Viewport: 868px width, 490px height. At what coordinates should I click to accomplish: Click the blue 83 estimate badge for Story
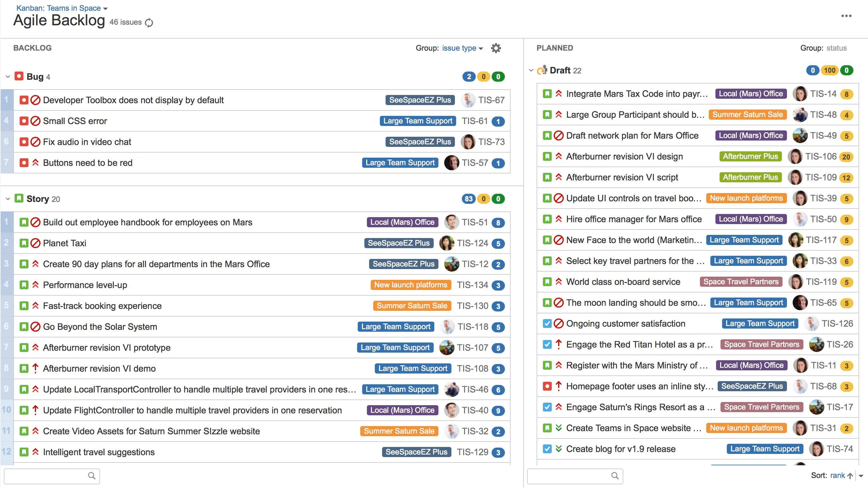coord(469,199)
